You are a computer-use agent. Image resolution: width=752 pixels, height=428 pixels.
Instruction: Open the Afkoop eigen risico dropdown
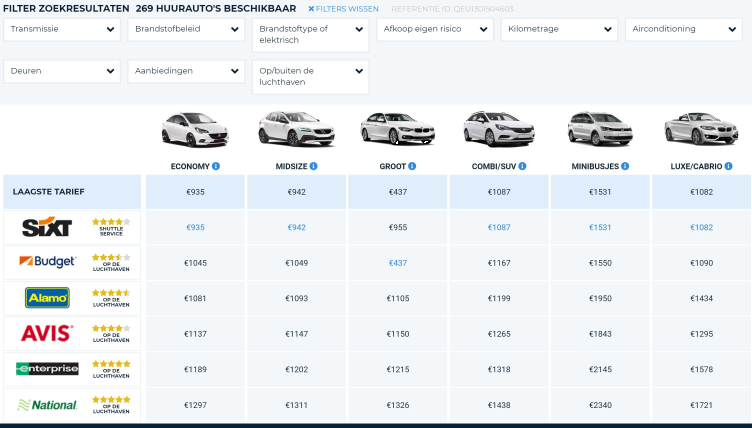pos(435,29)
